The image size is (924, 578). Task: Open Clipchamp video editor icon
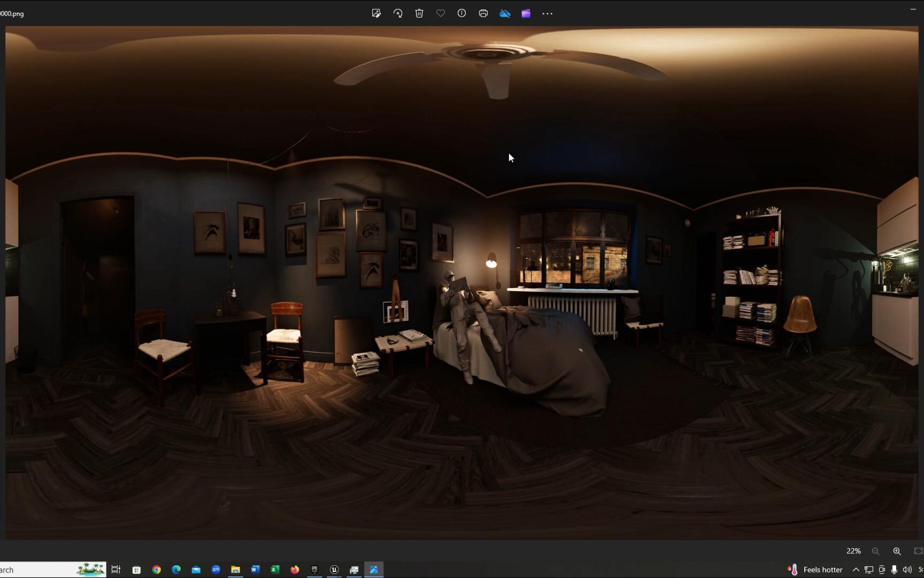point(526,13)
